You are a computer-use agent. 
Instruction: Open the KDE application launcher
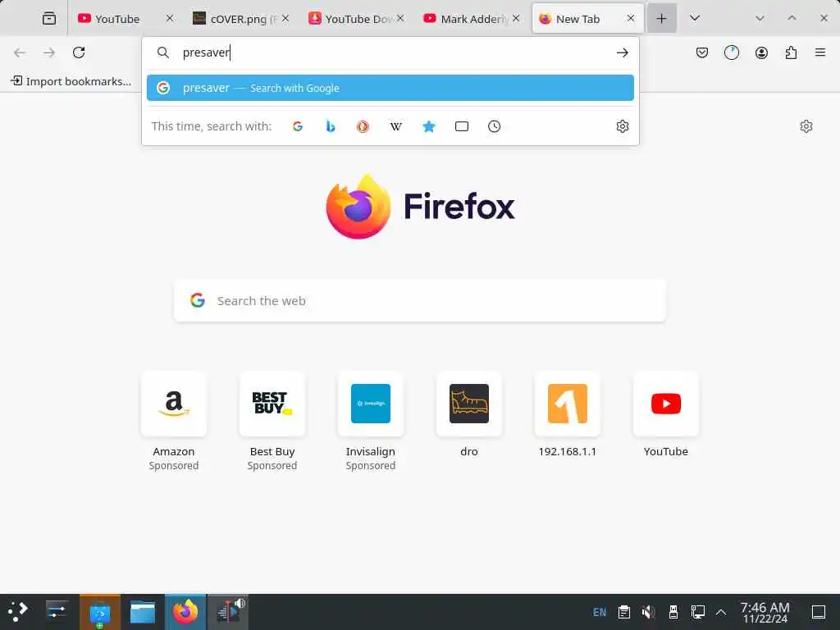click(17, 612)
